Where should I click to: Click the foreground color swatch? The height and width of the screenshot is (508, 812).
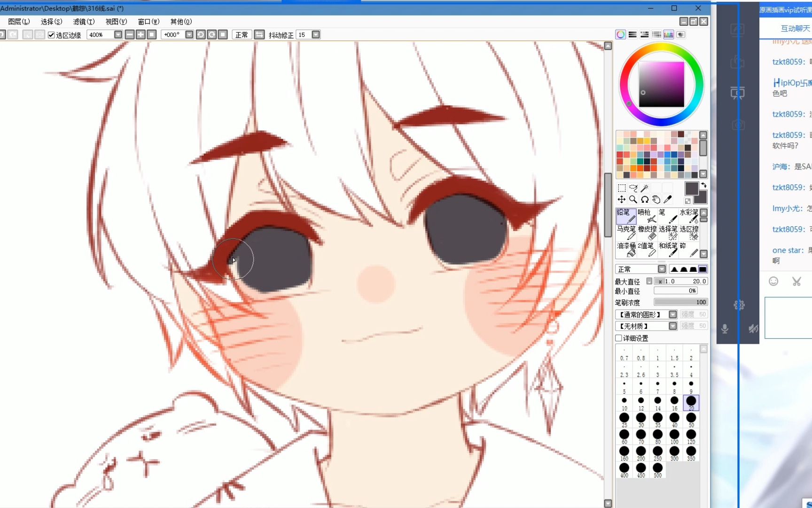click(691, 189)
